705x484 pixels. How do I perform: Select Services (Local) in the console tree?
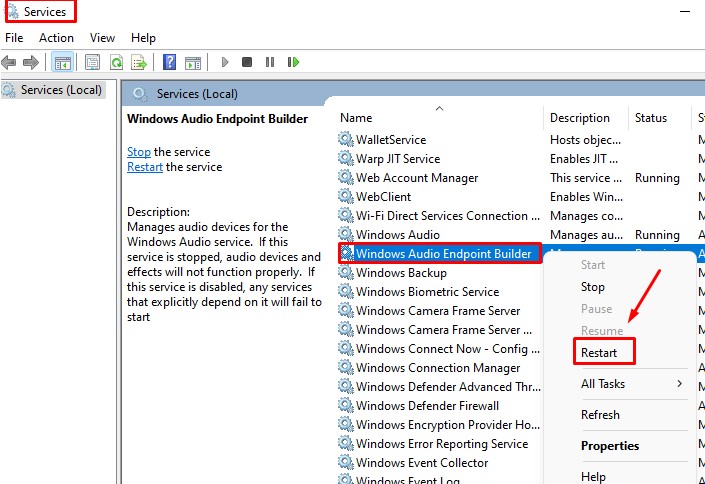(x=53, y=90)
